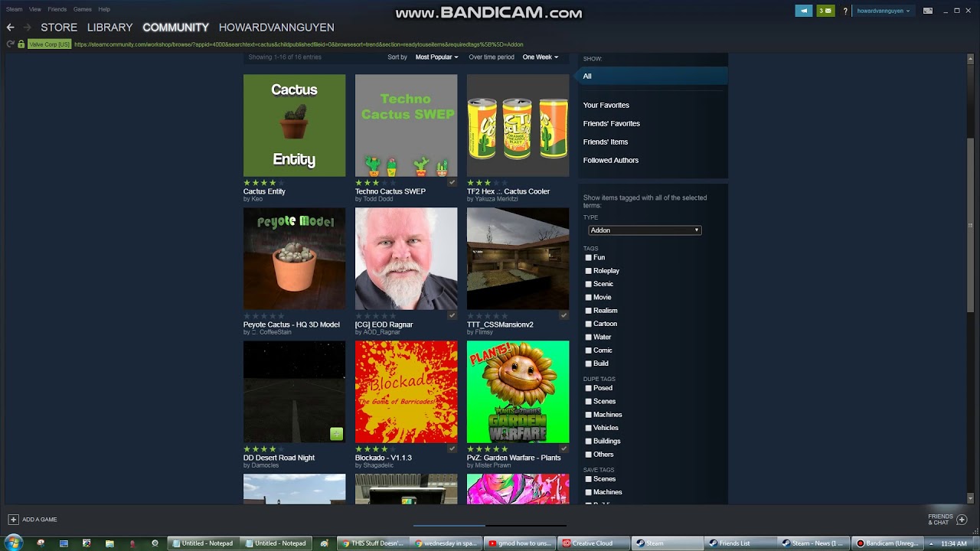The image size is (980, 551).
Task: Toggle the Realism tag checkbox
Action: (588, 311)
